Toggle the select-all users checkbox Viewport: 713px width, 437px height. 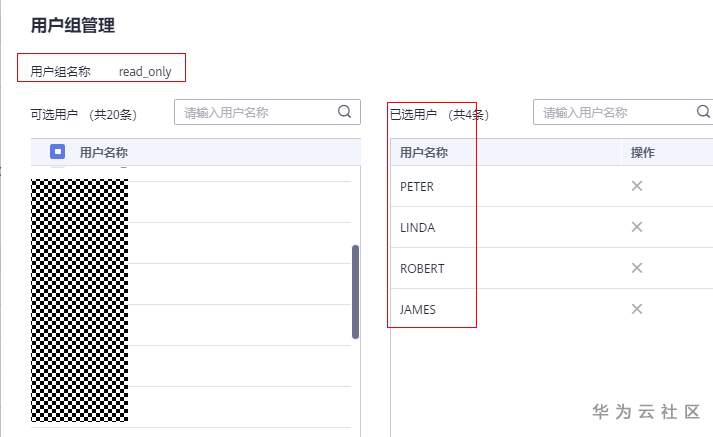tap(58, 152)
